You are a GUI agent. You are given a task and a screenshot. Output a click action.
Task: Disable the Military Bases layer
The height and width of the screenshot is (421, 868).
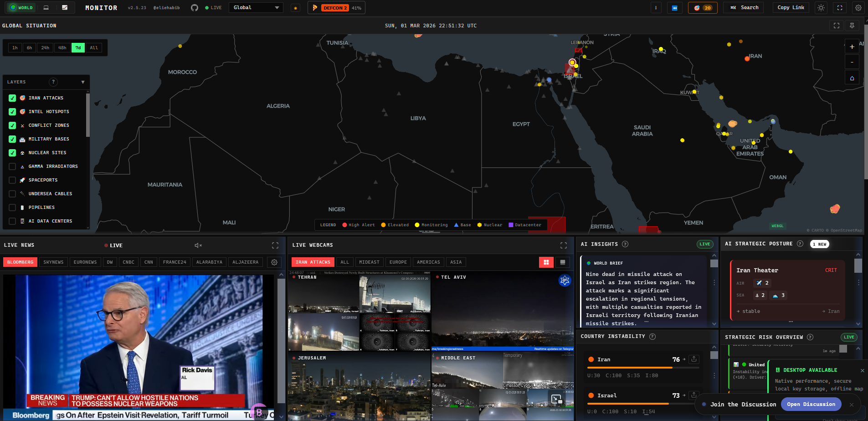click(x=12, y=139)
